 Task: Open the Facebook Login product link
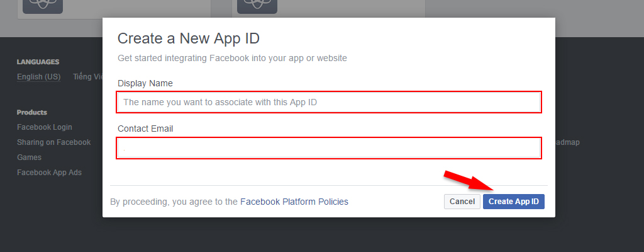pyautogui.click(x=45, y=127)
